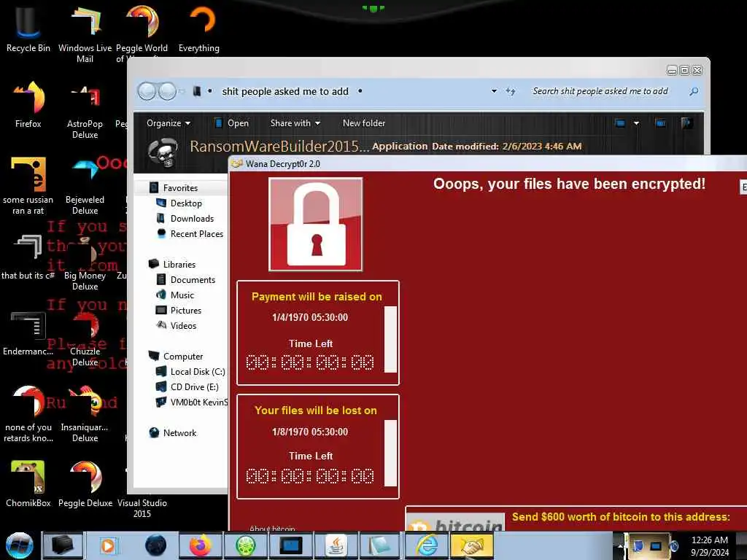
Task: Click the Explorer Forward button
Action: pos(167,91)
